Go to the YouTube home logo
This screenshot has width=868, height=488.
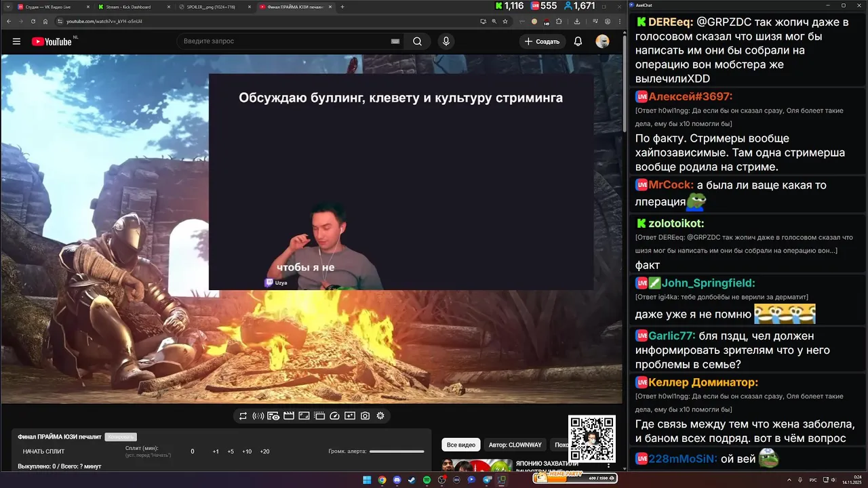click(52, 41)
